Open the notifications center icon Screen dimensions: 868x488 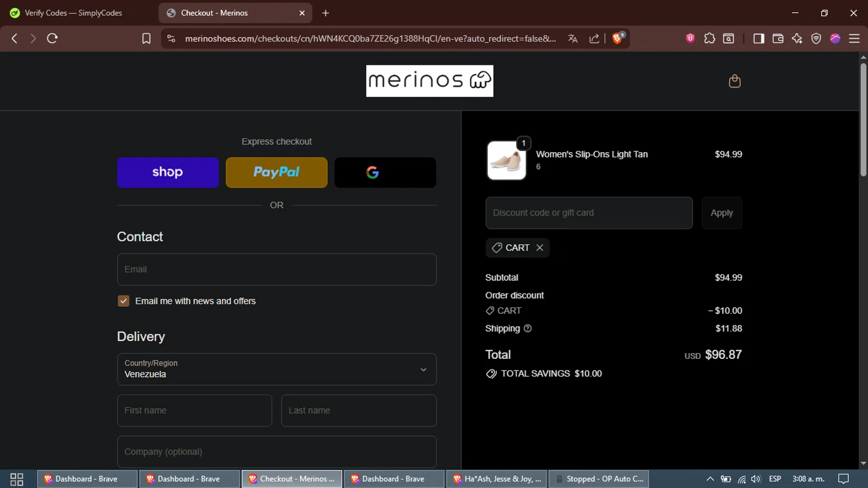(x=844, y=479)
